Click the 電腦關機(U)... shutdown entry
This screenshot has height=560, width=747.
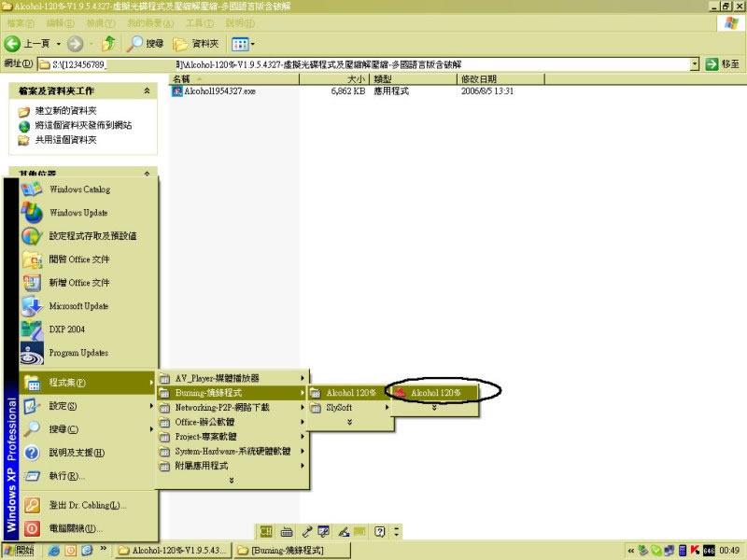click(x=89, y=528)
